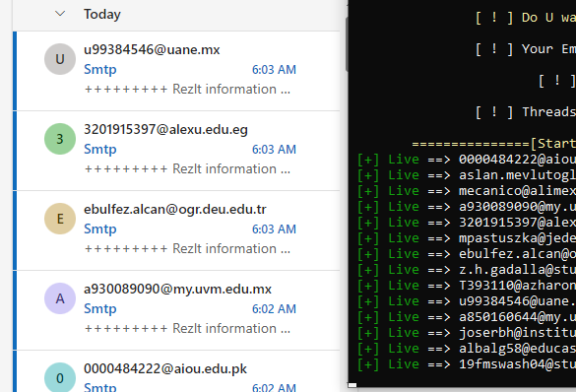Click the mail list vertical scrollbar

pos(347,44)
